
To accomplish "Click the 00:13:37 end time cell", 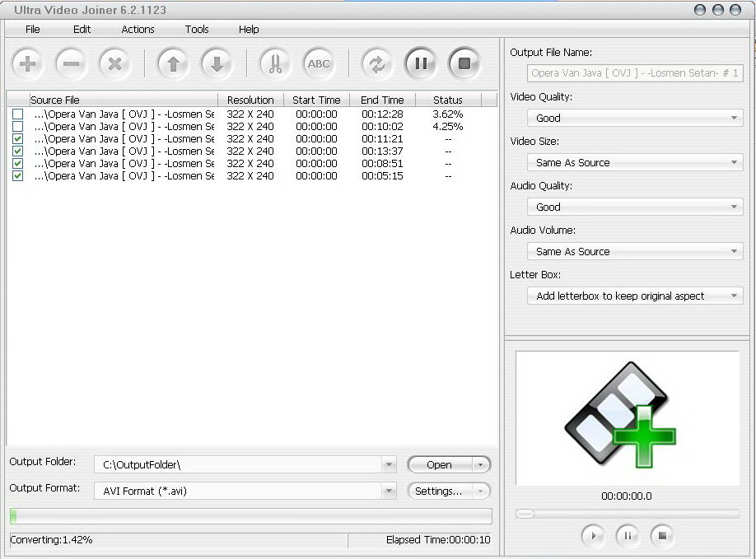I will [382, 151].
